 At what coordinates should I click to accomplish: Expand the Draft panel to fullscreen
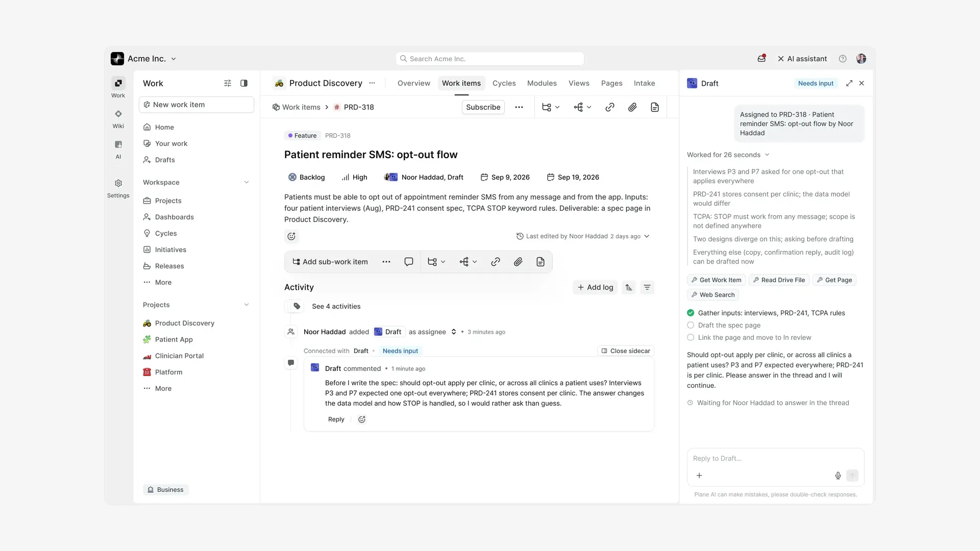coord(849,83)
